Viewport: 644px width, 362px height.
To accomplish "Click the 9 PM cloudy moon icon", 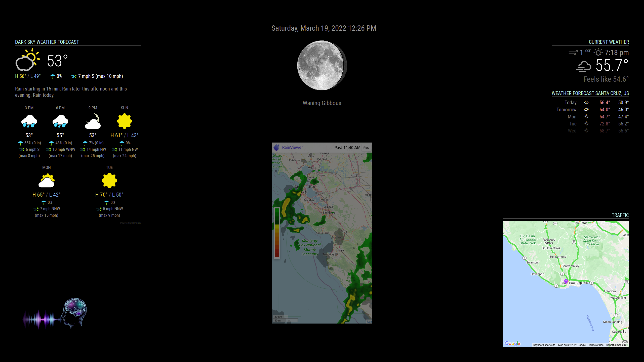I will 93,121.
